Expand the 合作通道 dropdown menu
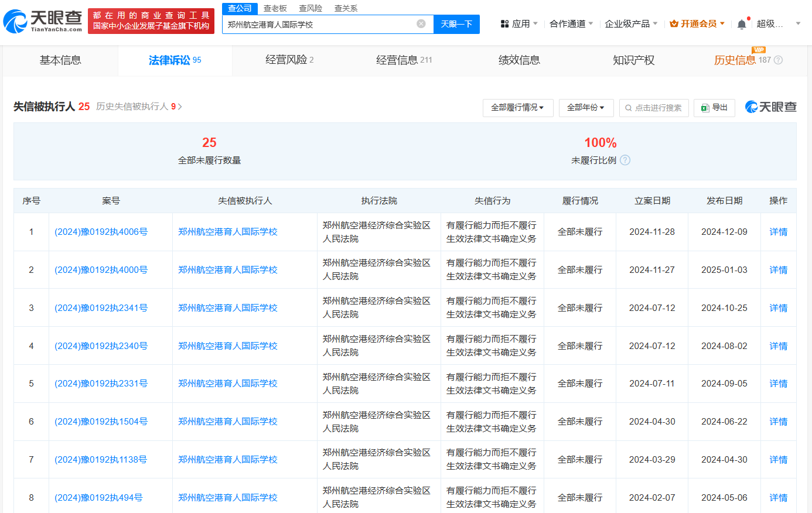Screen dimensions: 812x513 tap(571, 24)
